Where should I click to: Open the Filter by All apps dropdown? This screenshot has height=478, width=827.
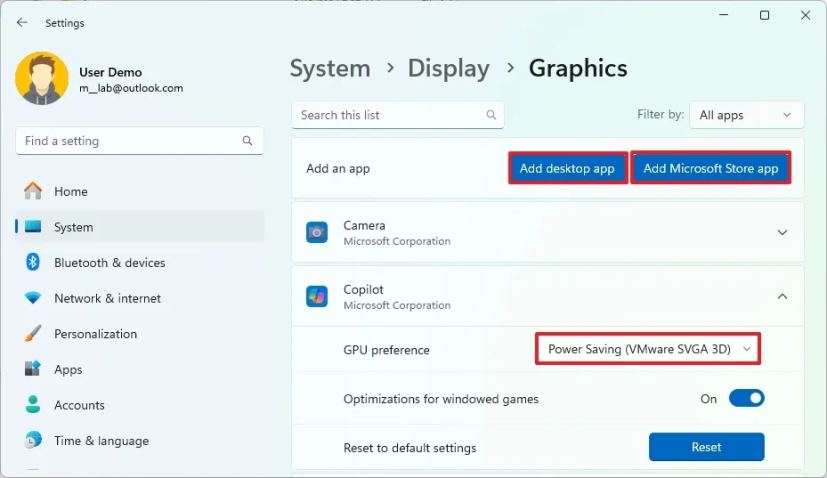746,115
